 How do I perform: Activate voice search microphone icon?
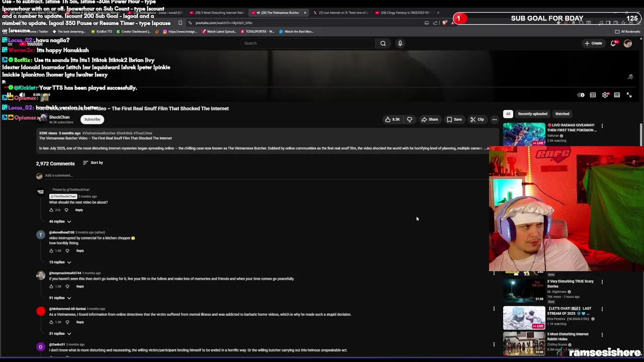[400, 43]
